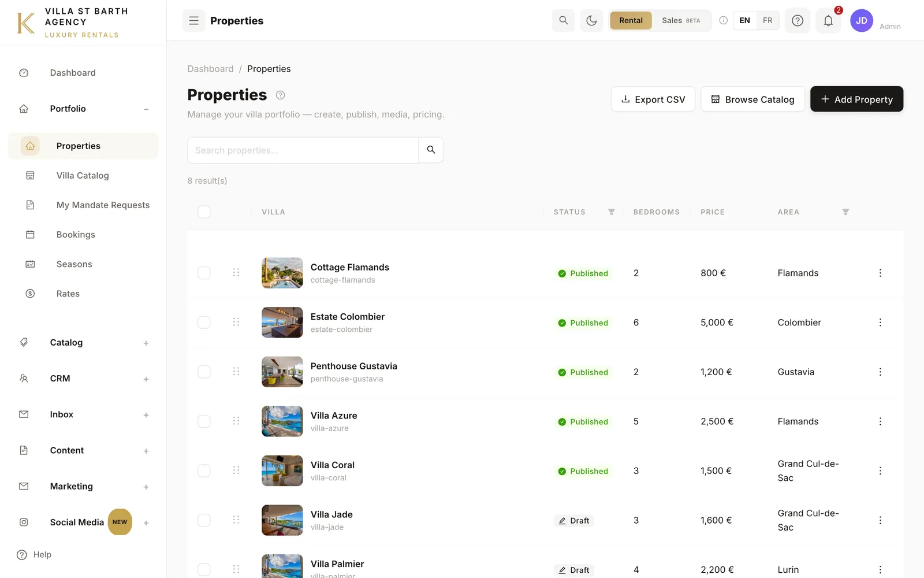Click drag handle on Estate Colombier row
This screenshot has height=578, width=924.
click(x=236, y=322)
